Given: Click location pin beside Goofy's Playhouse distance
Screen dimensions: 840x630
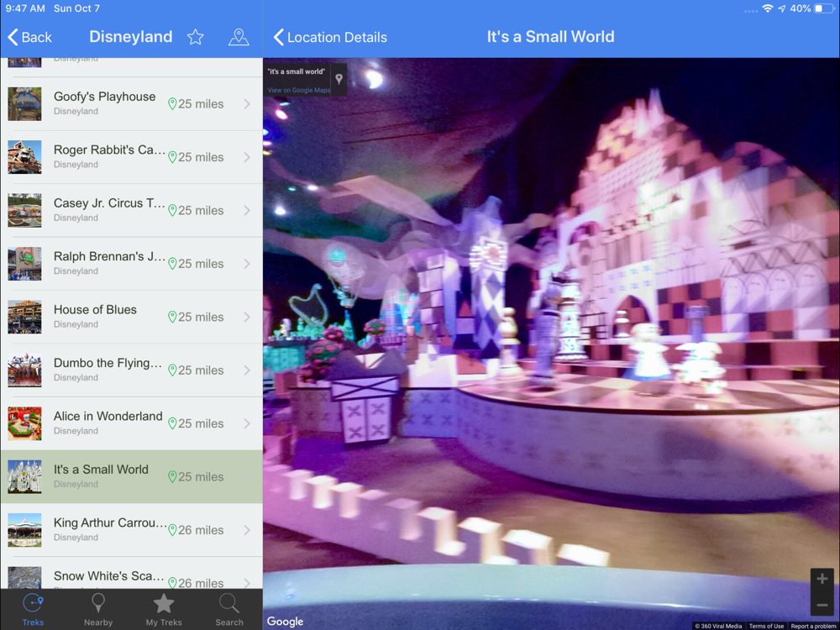Looking at the screenshot, I should point(172,104).
